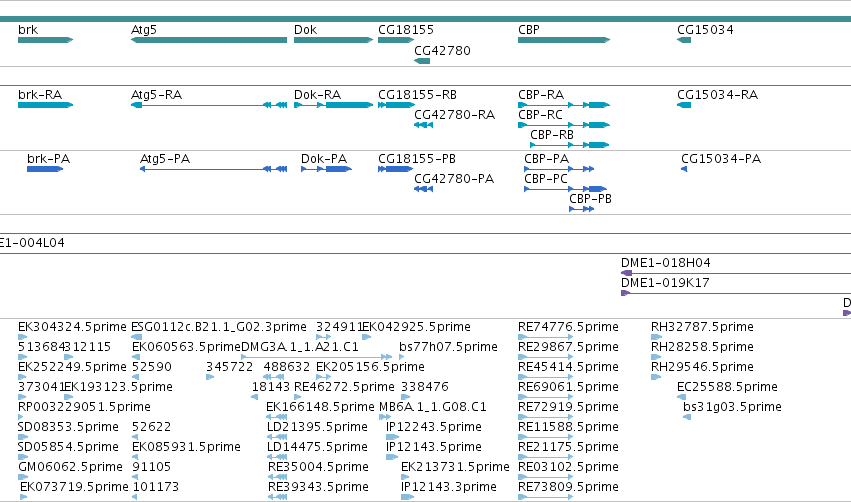The image size is (851, 502).
Task: Select the brk gene glyph
Action: point(45,40)
